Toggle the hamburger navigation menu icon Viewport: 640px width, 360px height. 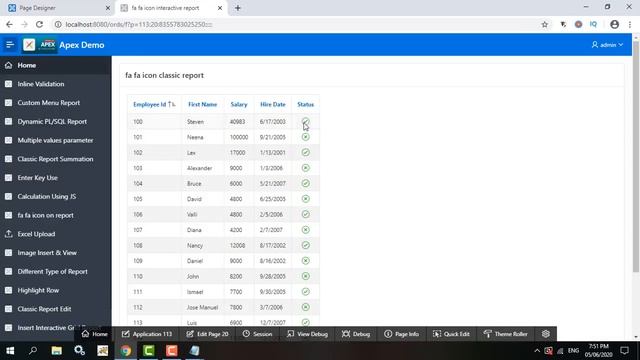[x=10, y=44]
